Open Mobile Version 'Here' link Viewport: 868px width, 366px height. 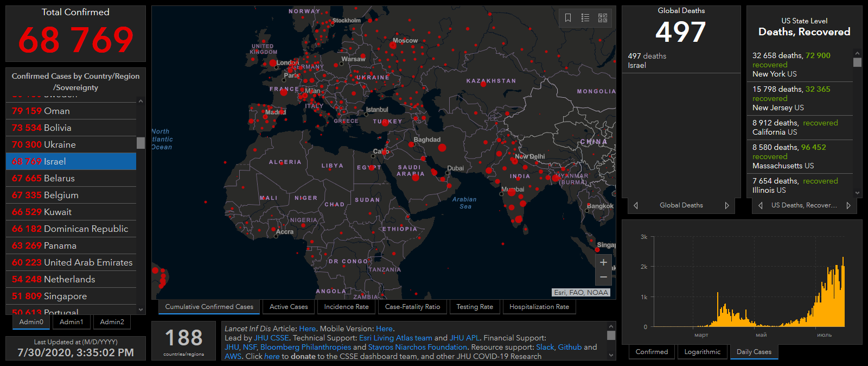(x=384, y=329)
